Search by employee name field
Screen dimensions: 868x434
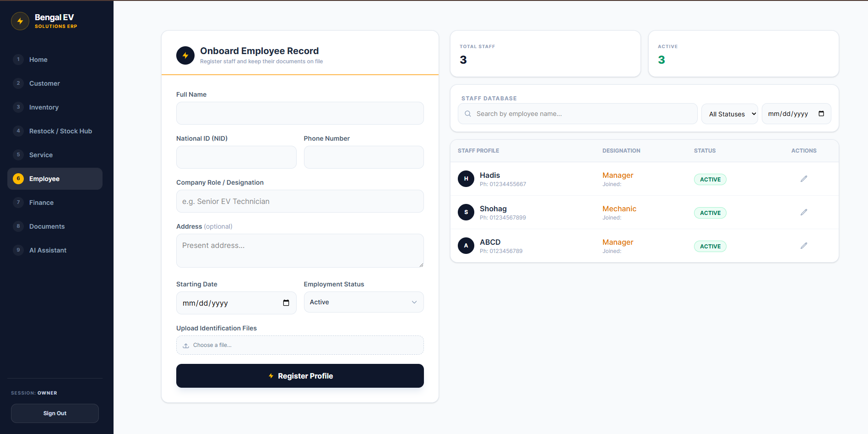(x=578, y=114)
